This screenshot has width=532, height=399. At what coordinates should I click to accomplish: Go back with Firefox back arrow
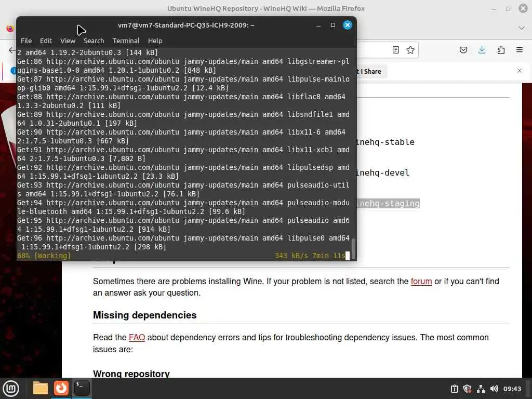click(x=12, y=50)
